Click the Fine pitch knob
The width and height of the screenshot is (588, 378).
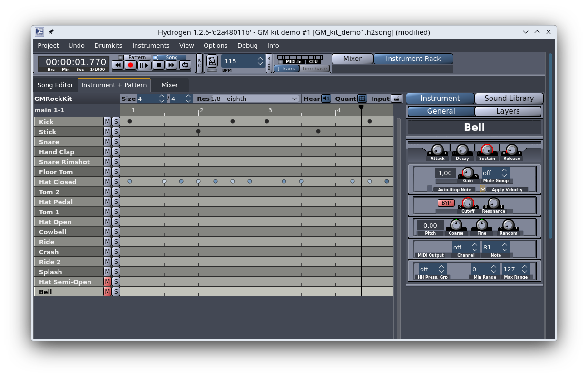(482, 225)
